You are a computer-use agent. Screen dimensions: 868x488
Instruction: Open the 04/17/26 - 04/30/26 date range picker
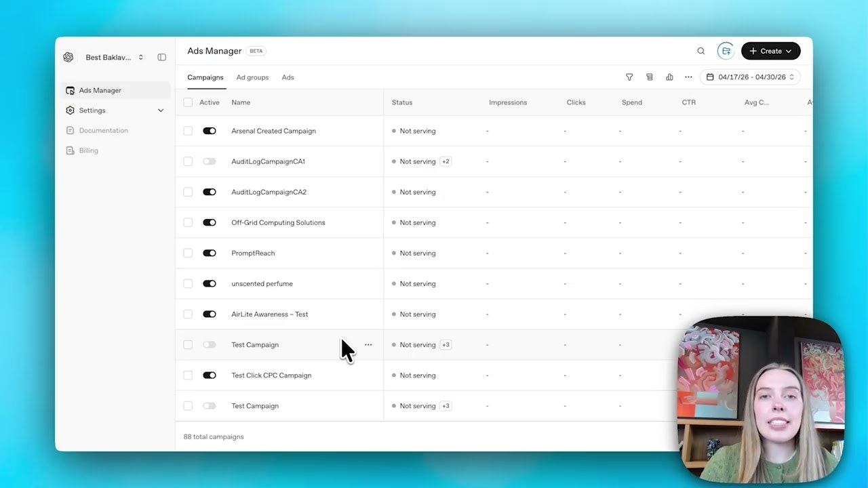750,77
